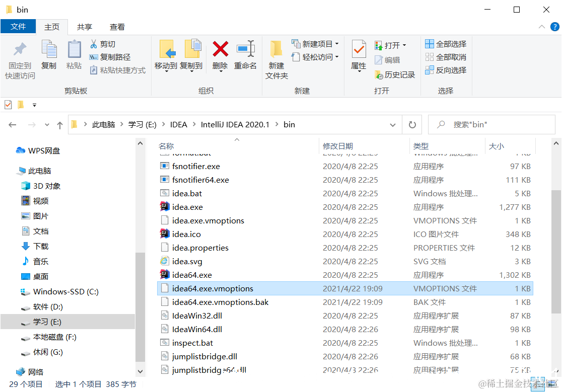
Task: Open the address bar history dropdown
Action: coord(392,124)
